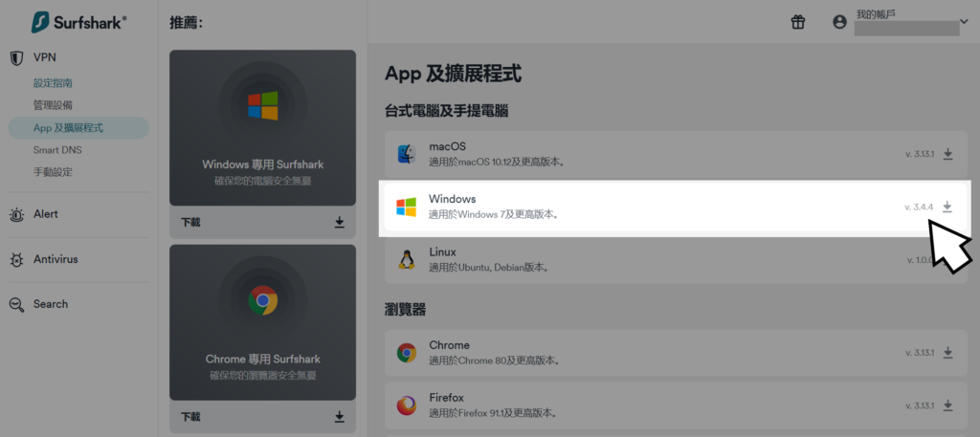Click 適用於Chrome 80及更高版本 description
Screen dimensions: 980x437
click(495, 361)
